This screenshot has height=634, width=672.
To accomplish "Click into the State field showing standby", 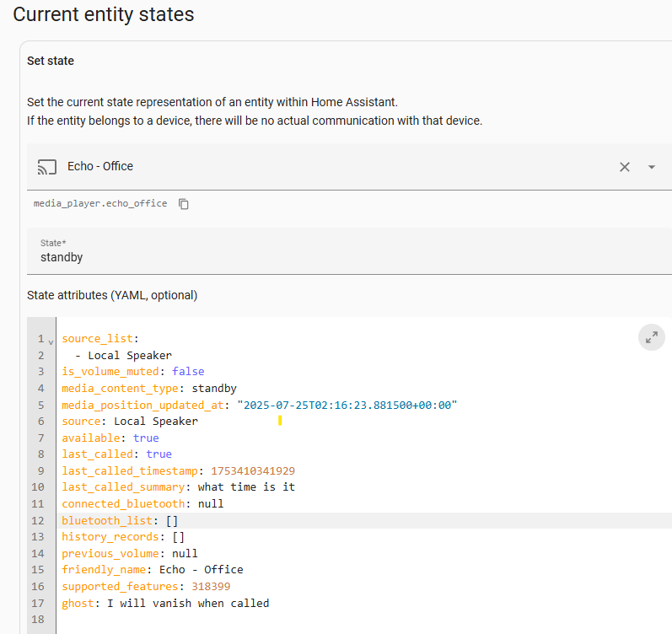I will (x=349, y=251).
